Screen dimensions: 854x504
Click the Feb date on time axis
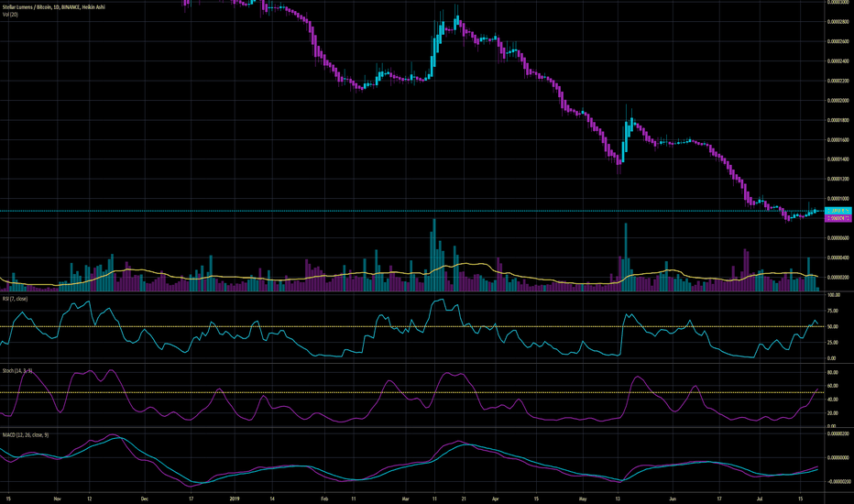coord(324,499)
